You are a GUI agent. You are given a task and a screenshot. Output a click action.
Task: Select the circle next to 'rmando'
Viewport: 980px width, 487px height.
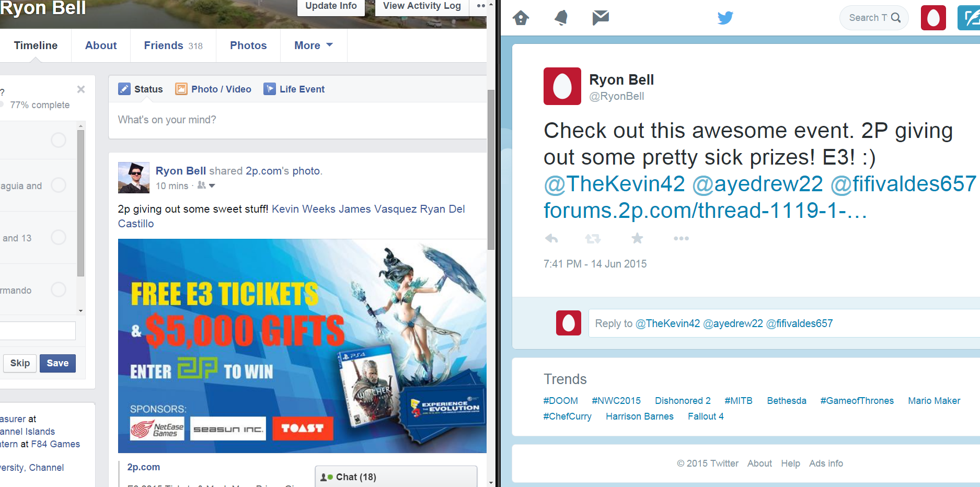59,289
